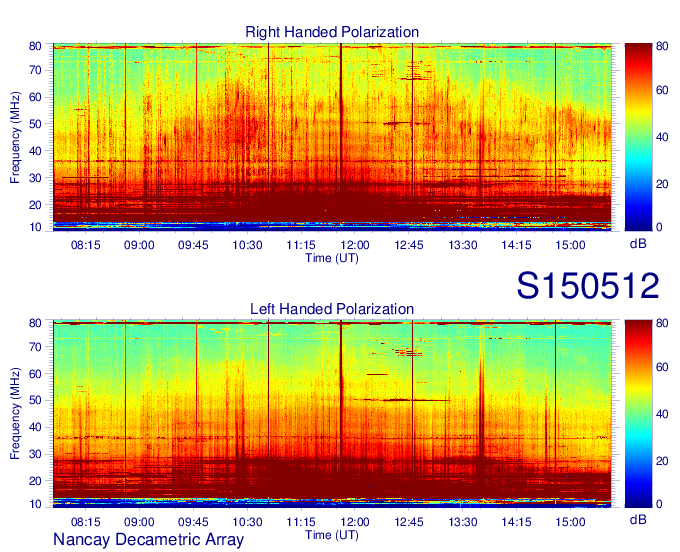Click the 08:15 tick label of the bottom plot

point(85,522)
